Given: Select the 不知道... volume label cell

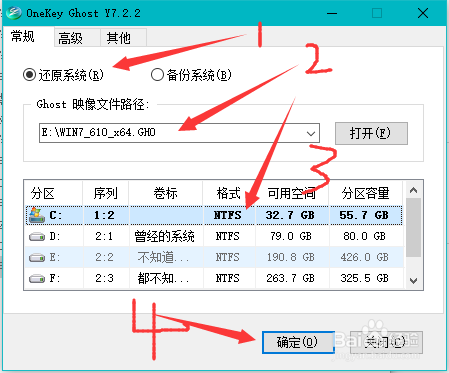Looking at the screenshot, I should 165,257.
